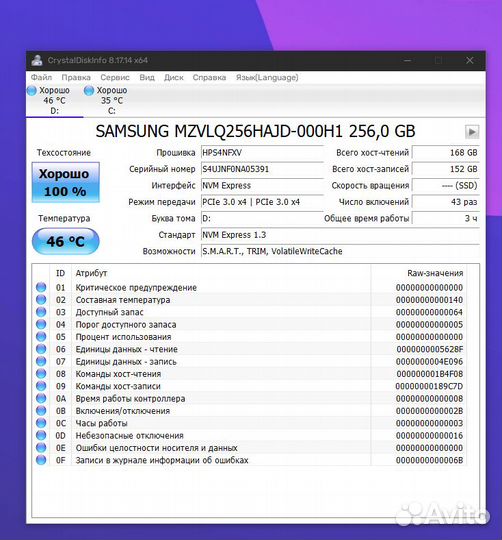Click the status dot for attribute 09

[41, 386]
